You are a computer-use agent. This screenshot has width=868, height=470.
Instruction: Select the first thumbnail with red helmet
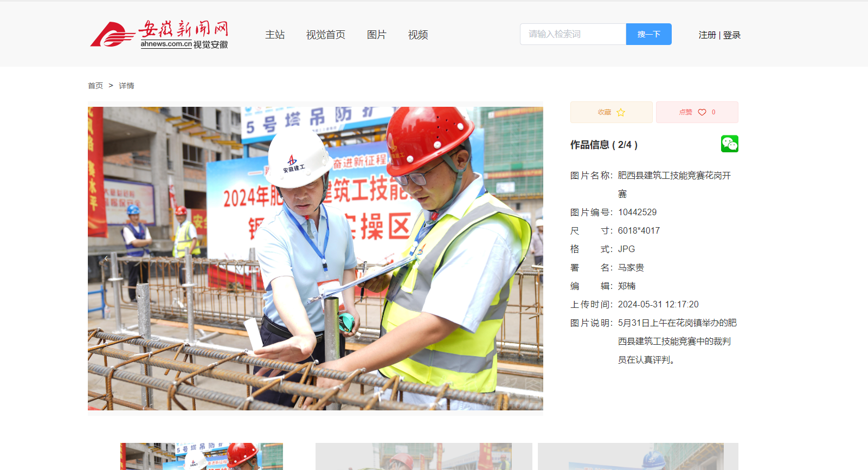point(201,456)
